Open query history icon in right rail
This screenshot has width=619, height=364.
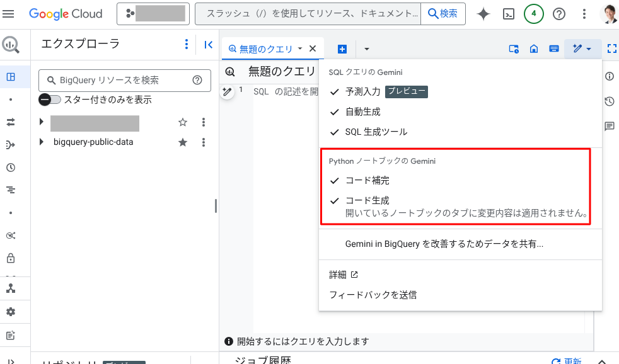(610, 101)
